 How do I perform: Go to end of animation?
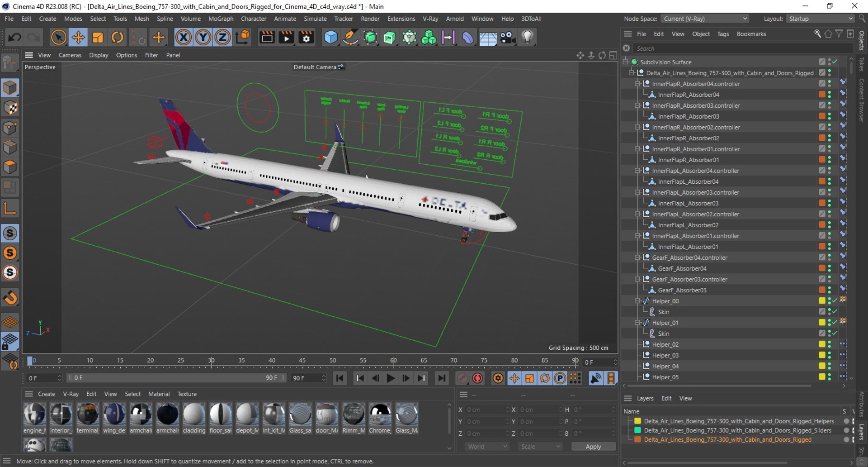[x=442, y=378]
